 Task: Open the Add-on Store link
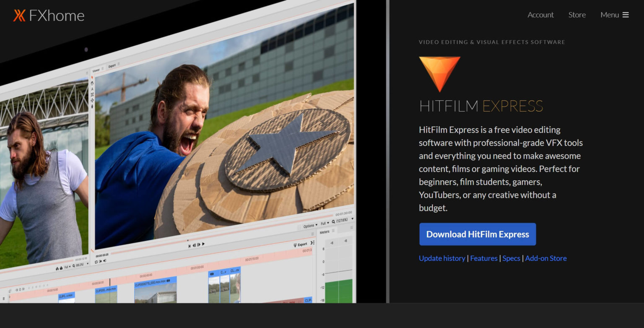click(546, 258)
